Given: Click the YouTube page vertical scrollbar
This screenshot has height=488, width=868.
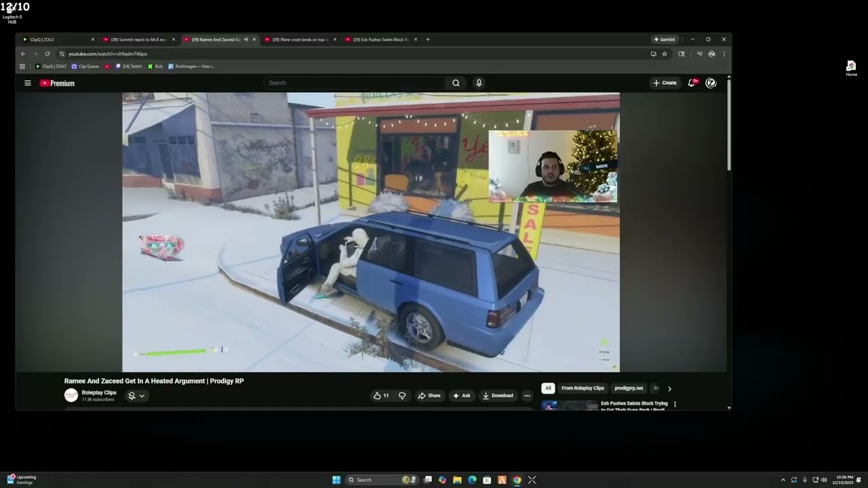Looking at the screenshot, I should click(x=729, y=125).
